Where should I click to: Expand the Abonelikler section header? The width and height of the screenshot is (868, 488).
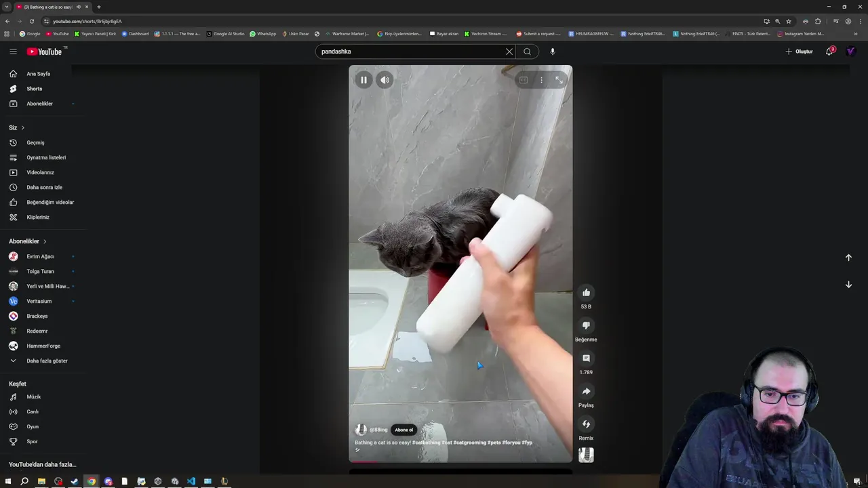click(28, 241)
